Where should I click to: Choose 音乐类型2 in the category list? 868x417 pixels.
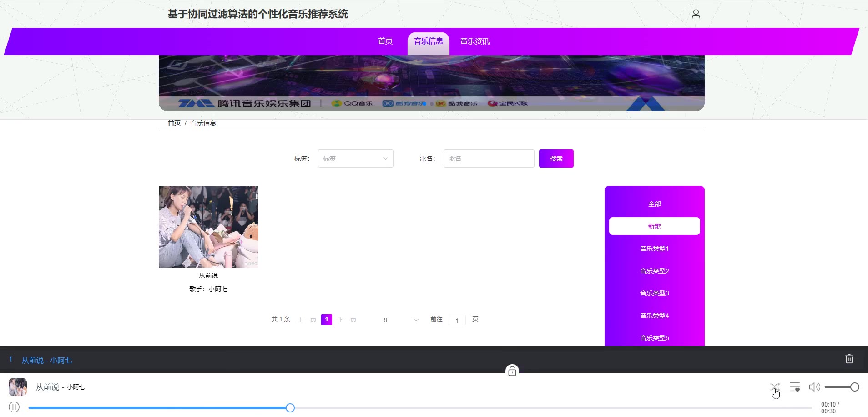655,271
